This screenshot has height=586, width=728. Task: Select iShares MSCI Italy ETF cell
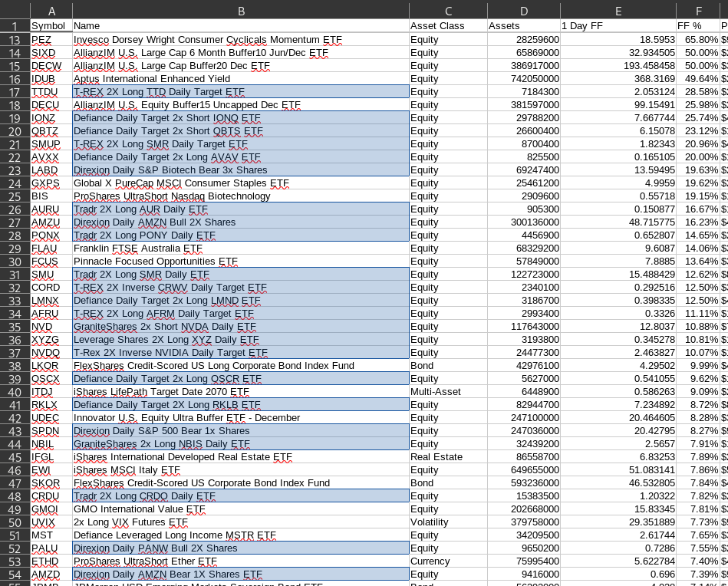pos(241,470)
